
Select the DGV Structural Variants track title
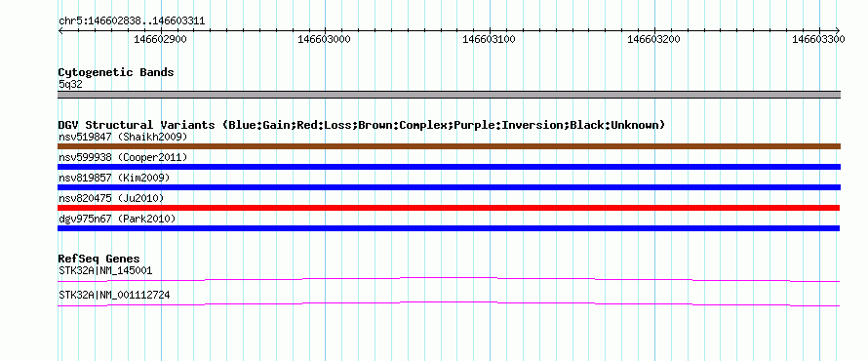(362, 125)
